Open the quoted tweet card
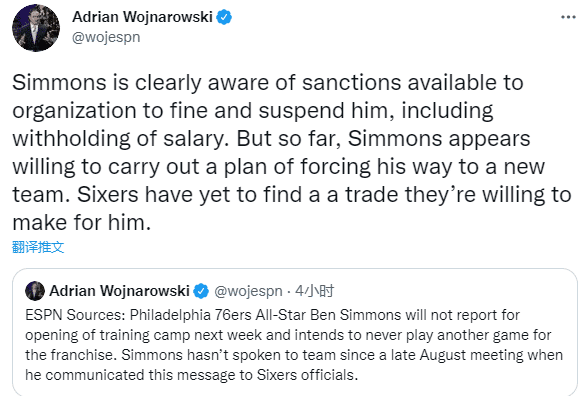 [x=295, y=332]
